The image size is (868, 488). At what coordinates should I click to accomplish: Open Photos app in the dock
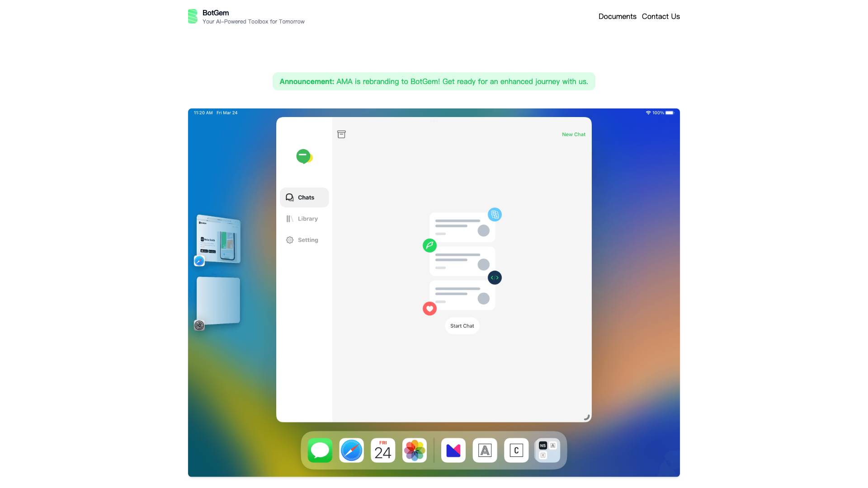coord(415,450)
